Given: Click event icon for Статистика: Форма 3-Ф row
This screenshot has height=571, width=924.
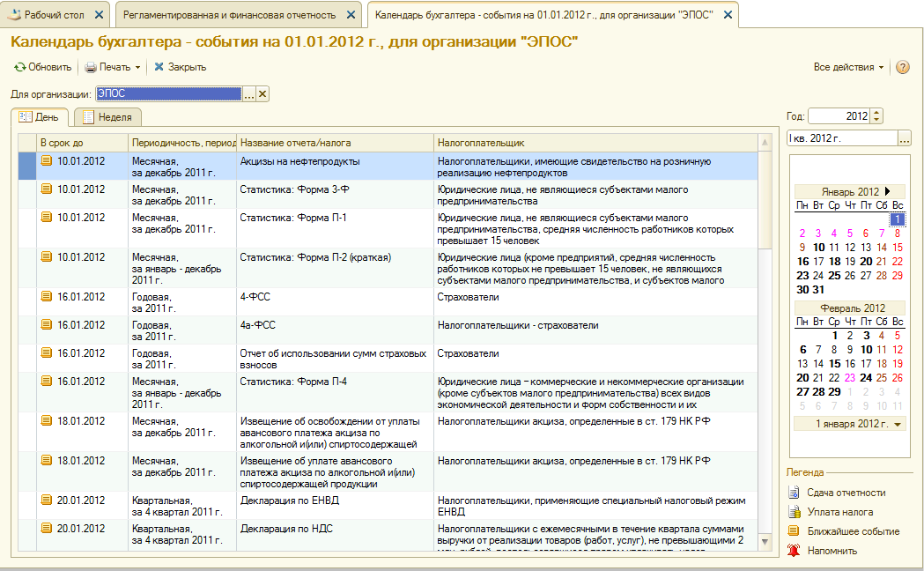Looking at the screenshot, I should [47, 189].
